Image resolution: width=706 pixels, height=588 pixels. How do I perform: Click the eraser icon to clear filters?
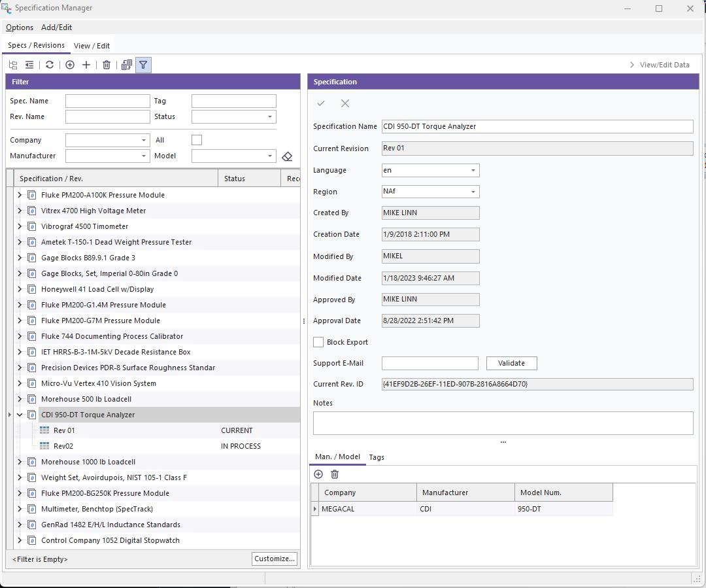[287, 156]
